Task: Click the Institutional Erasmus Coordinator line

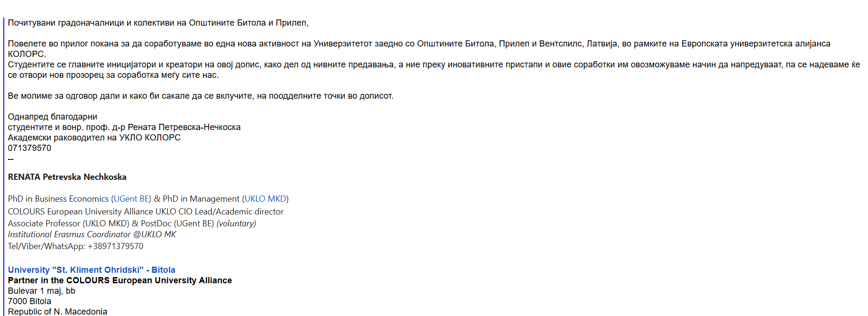Action: [92, 234]
